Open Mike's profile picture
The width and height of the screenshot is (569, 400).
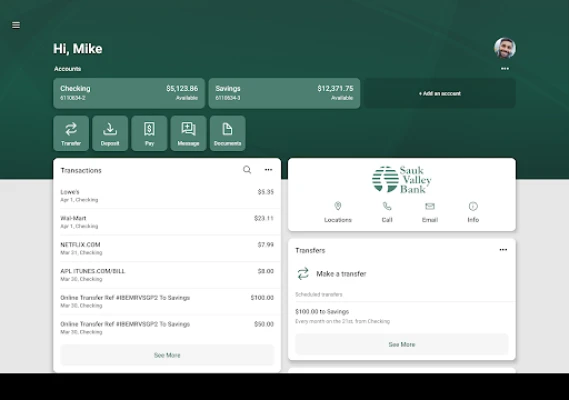(505, 48)
